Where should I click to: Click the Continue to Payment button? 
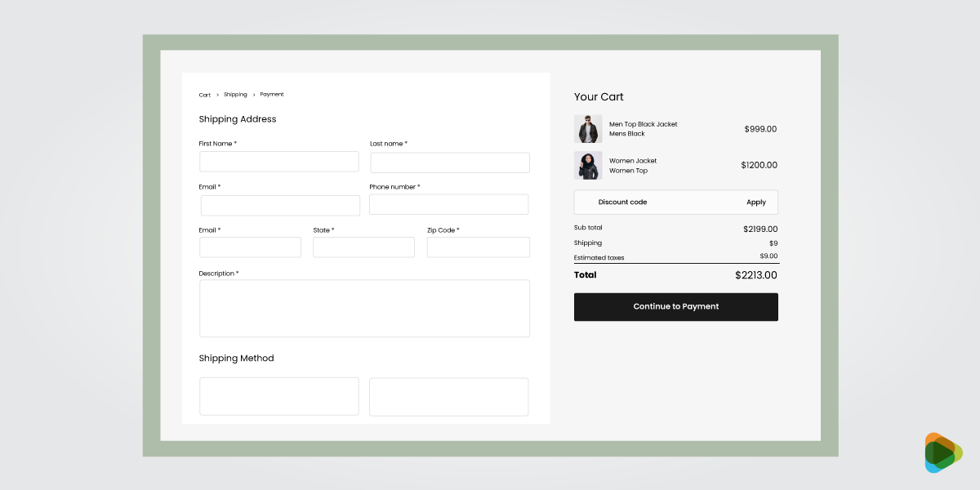[675, 307]
